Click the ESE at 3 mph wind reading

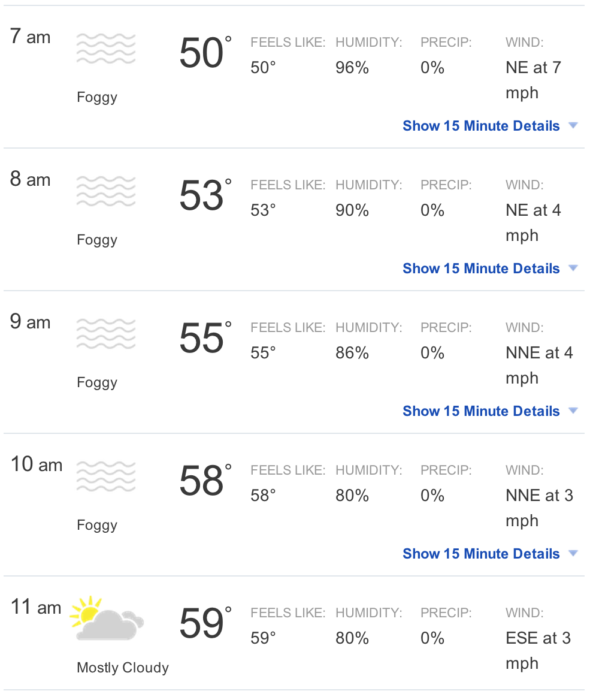538,650
